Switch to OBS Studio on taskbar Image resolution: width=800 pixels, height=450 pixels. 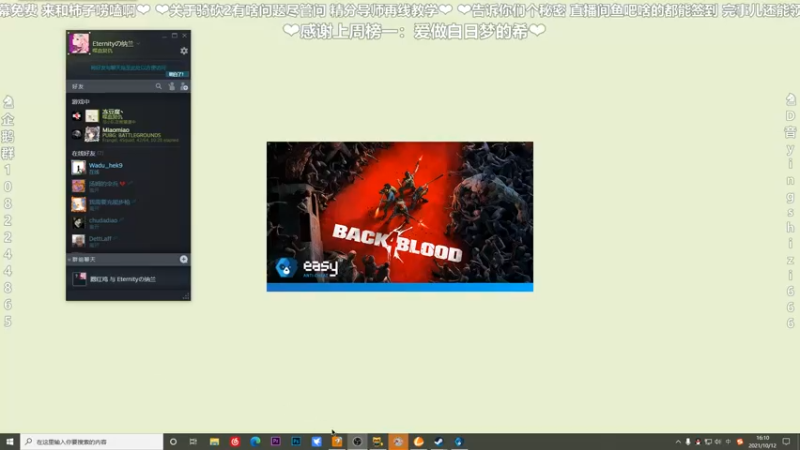click(x=357, y=442)
